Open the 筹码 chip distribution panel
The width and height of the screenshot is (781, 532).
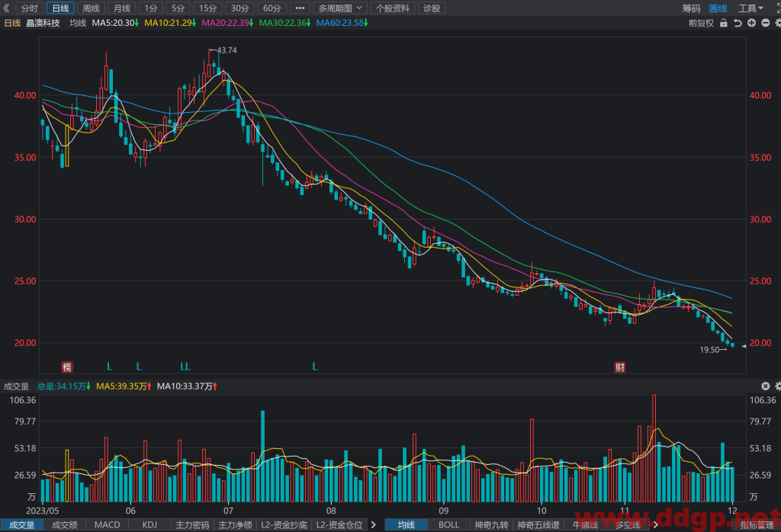tap(691, 8)
